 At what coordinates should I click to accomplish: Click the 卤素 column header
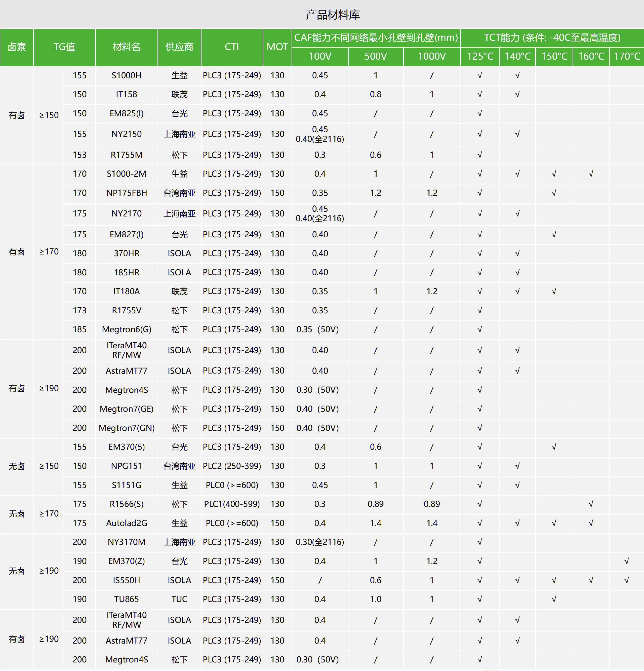click(x=17, y=47)
